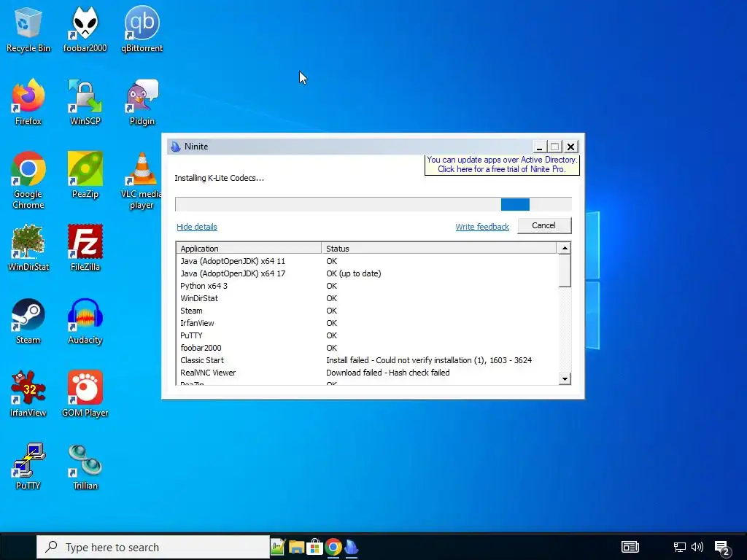Click the scrollbar down arrow in details list
The height and width of the screenshot is (560, 747).
pos(565,378)
